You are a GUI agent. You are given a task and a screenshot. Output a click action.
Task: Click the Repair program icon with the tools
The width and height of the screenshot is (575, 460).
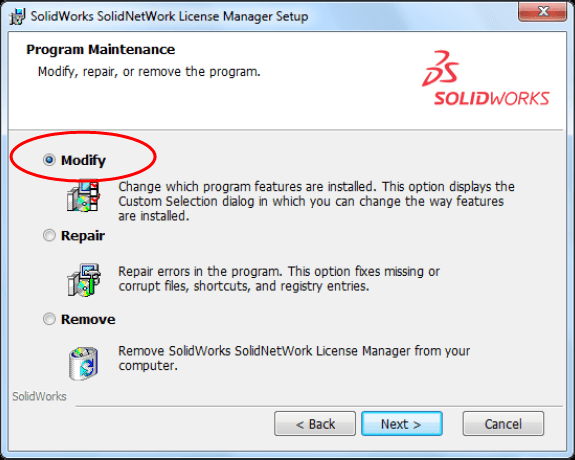(x=84, y=280)
